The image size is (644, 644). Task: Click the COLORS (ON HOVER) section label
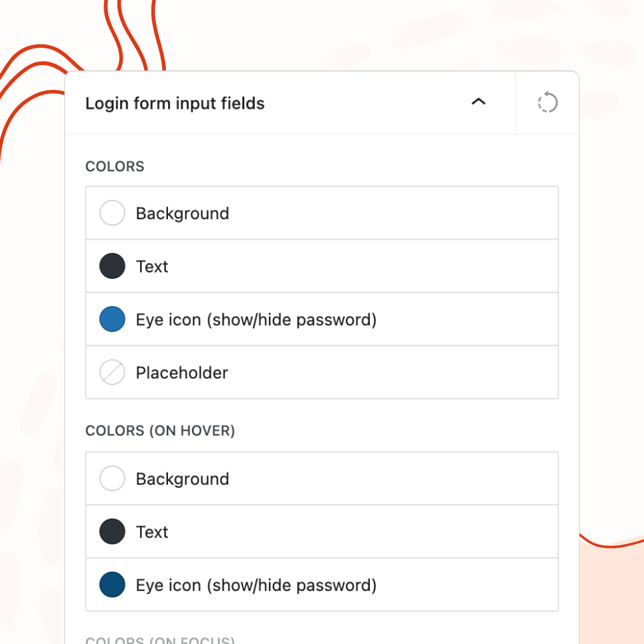(x=161, y=431)
